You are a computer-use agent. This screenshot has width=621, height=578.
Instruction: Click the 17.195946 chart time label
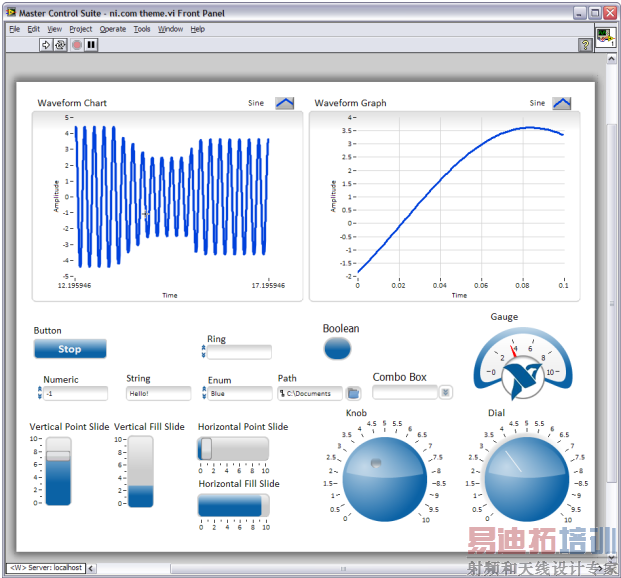[268, 285]
